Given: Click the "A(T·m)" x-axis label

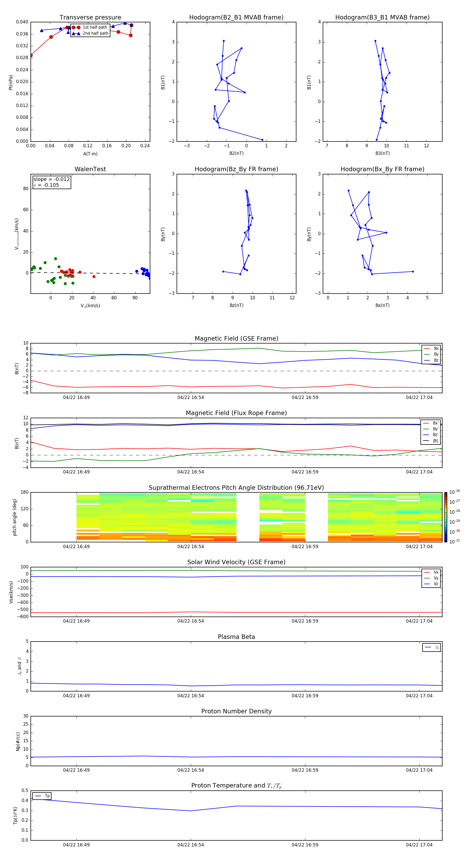Looking at the screenshot, I should pyautogui.click(x=90, y=154).
